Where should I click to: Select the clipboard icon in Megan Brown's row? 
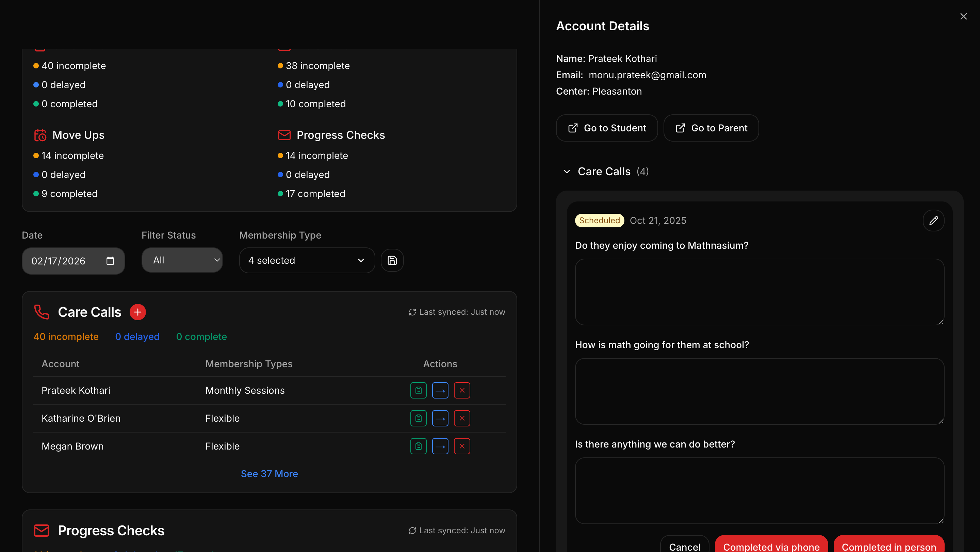click(419, 446)
